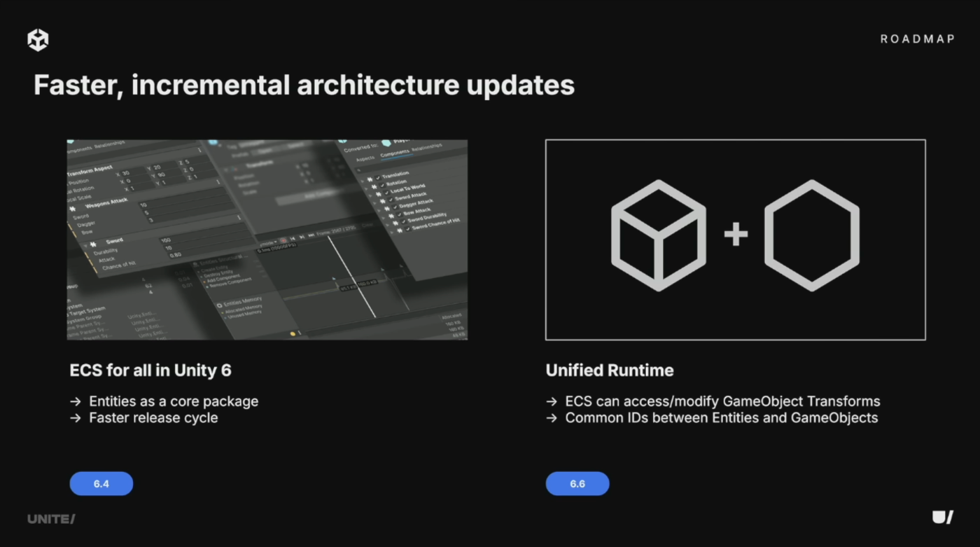Screen dimensions: 980x547
Task: Click 'Entities as a core package' bullet
Action: (x=174, y=401)
